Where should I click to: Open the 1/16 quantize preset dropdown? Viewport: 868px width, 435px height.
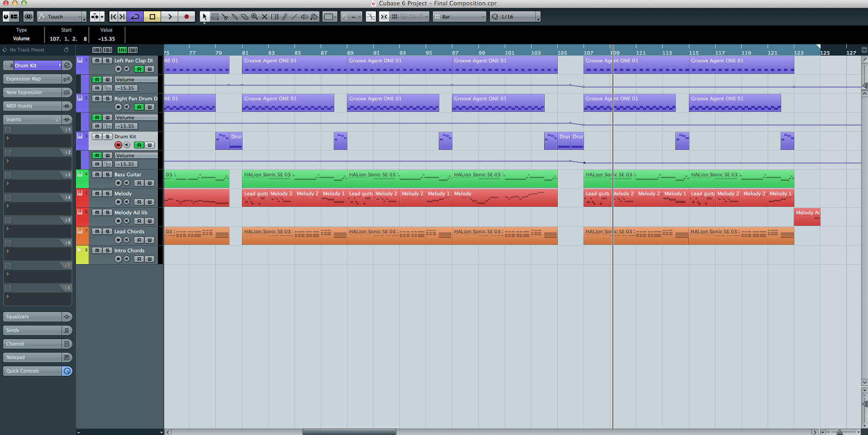(515, 17)
